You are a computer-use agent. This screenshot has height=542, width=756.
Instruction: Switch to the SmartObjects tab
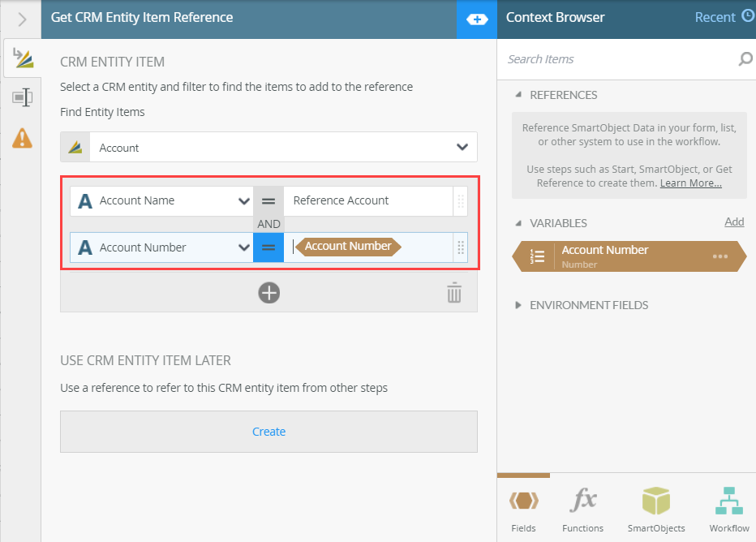pyautogui.click(x=655, y=510)
